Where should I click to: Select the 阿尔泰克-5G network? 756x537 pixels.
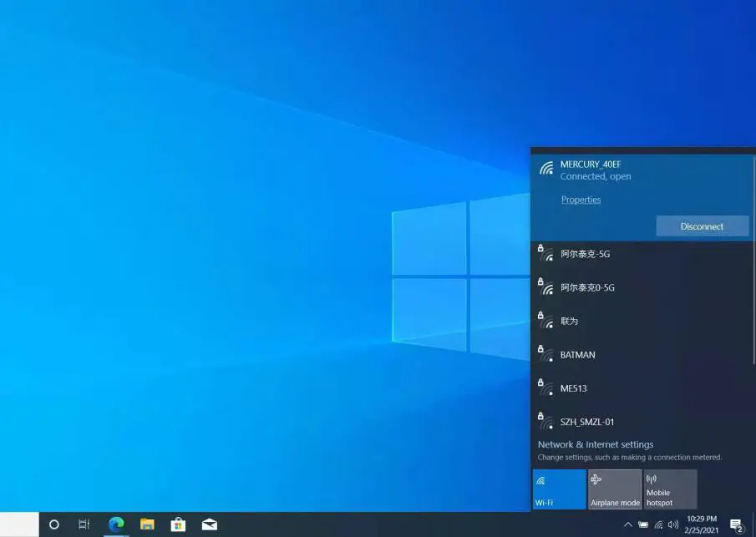point(642,254)
